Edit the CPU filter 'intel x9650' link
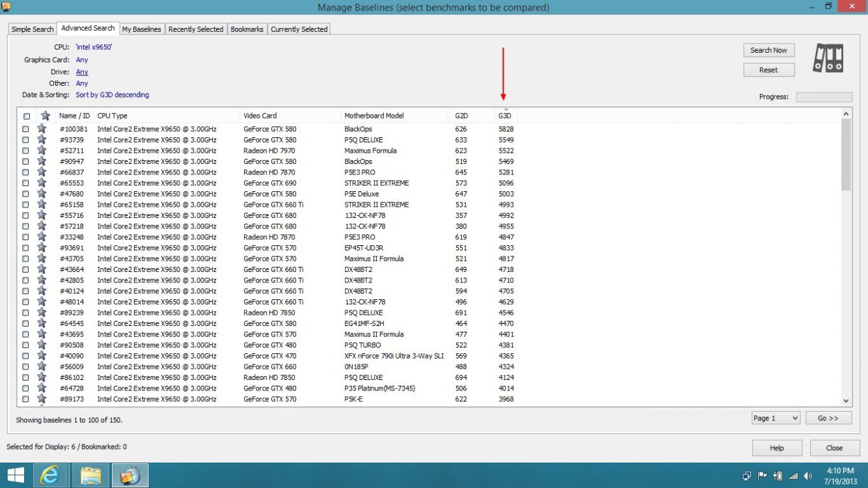The height and width of the screenshot is (488, 868). coord(94,47)
